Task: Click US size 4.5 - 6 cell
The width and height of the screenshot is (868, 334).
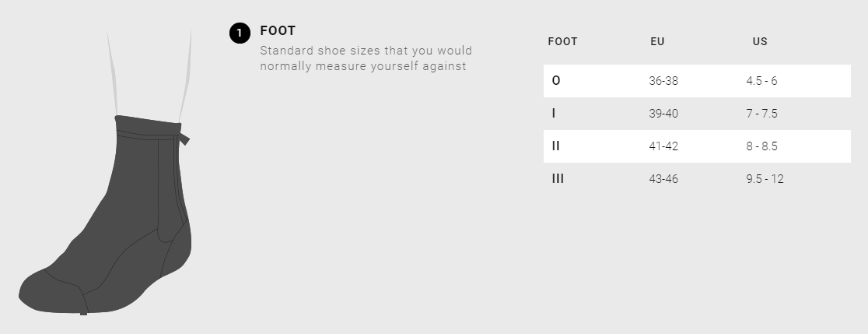Action: coord(761,81)
